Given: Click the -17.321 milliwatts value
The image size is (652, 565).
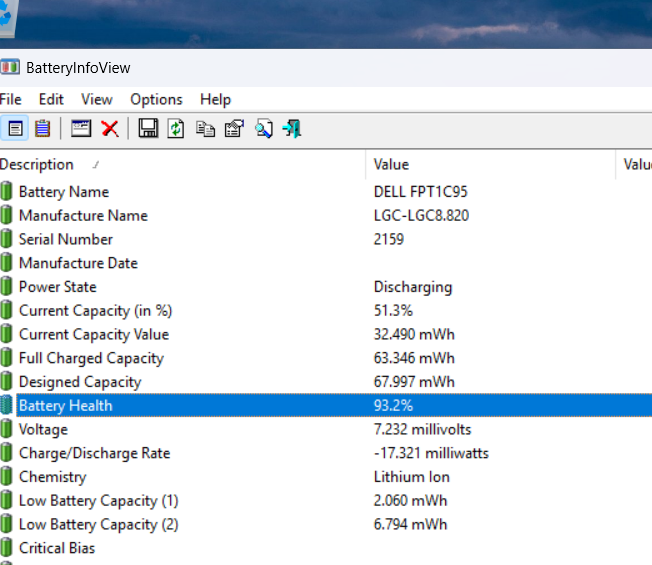Looking at the screenshot, I should (x=431, y=453).
